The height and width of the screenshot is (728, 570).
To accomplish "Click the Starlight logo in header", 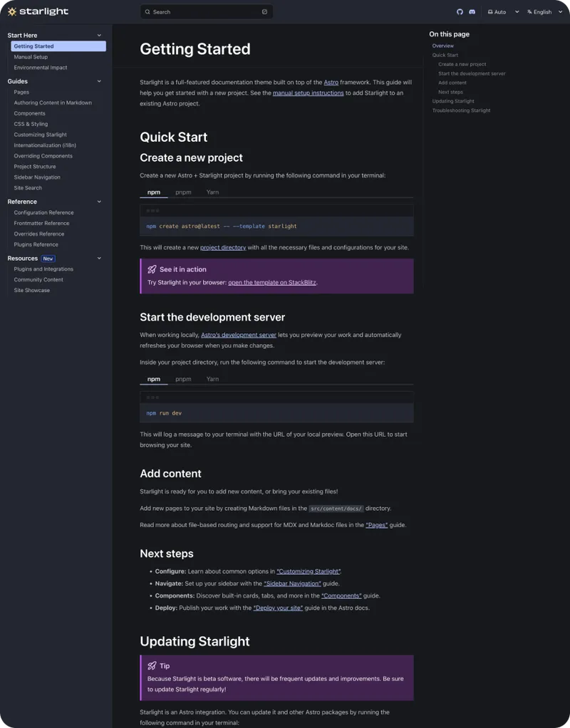I will [x=38, y=12].
